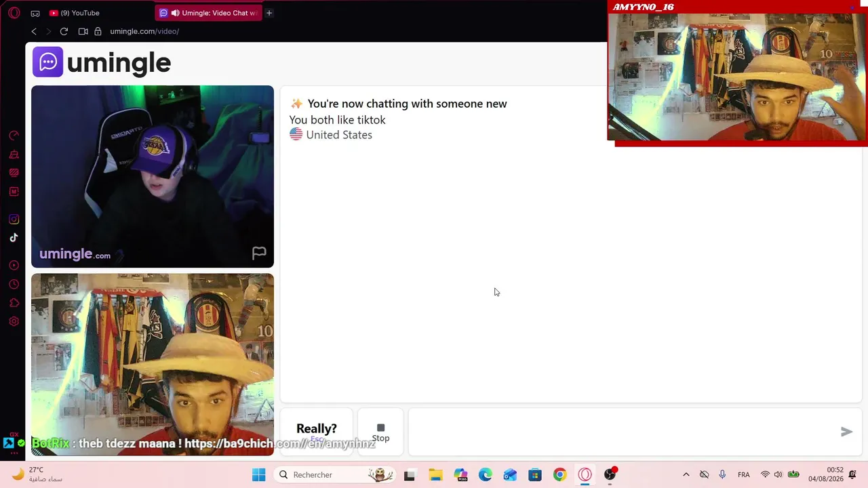Open the sidebar Player
Screen dimensions: 868x488
[x=14, y=266]
